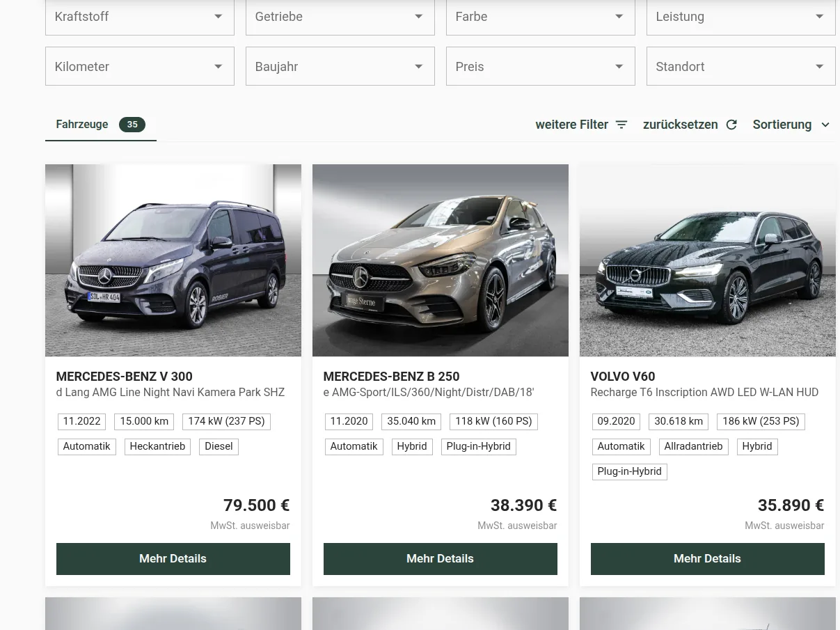Click the Heckantrieb tag
This screenshot has width=840, height=630.
[x=158, y=446]
